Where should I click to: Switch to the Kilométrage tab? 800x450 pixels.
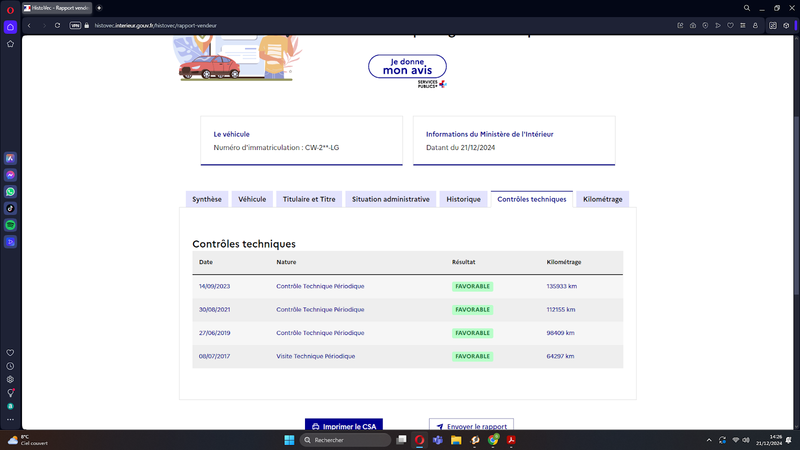[x=603, y=199]
